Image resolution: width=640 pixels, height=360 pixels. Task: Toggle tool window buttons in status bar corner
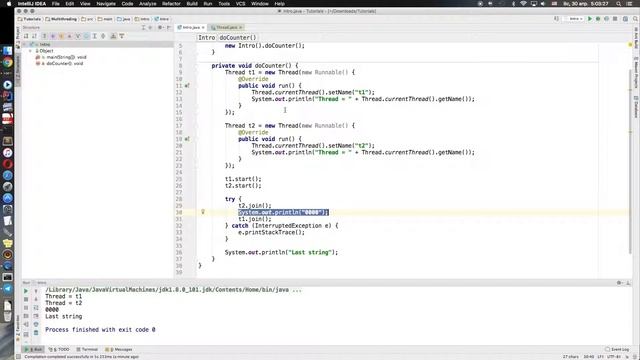(x=18, y=356)
